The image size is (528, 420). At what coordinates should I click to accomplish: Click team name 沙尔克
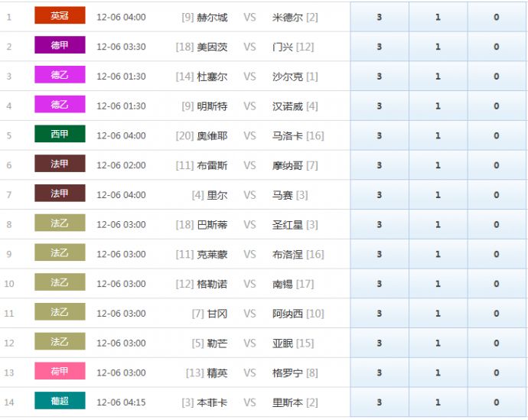288,77
